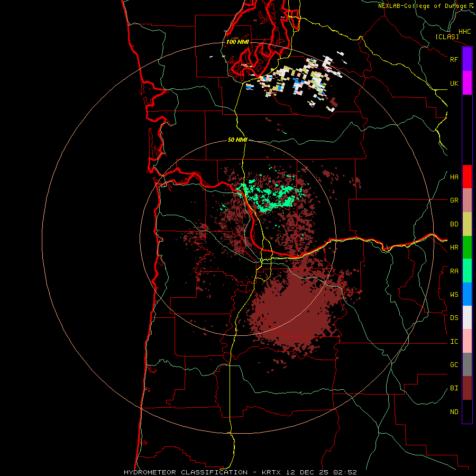
Task: Click the GC legend label
Action: click(454, 365)
